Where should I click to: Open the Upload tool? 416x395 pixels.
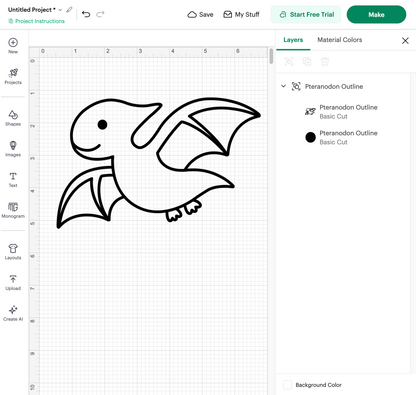(13, 282)
